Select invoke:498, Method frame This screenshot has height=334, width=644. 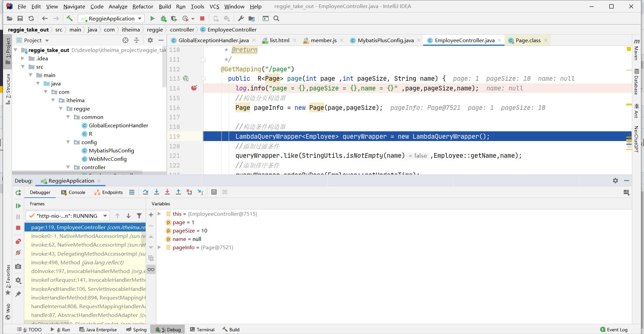[x=77, y=262]
